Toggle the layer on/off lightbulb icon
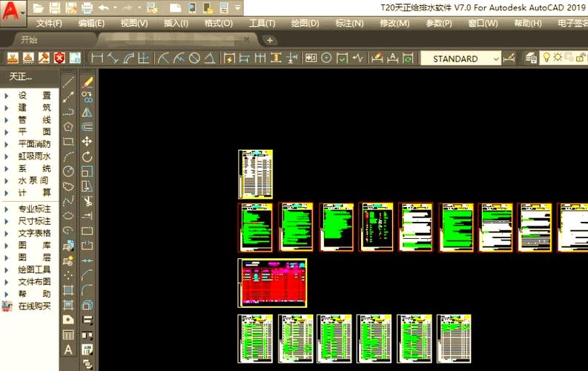This screenshot has width=588, height=371. pos(546,57)
